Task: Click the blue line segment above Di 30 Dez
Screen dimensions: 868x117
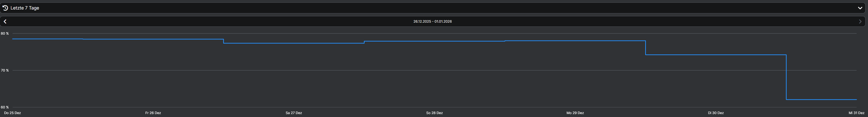Action: (x=716, y=55)
